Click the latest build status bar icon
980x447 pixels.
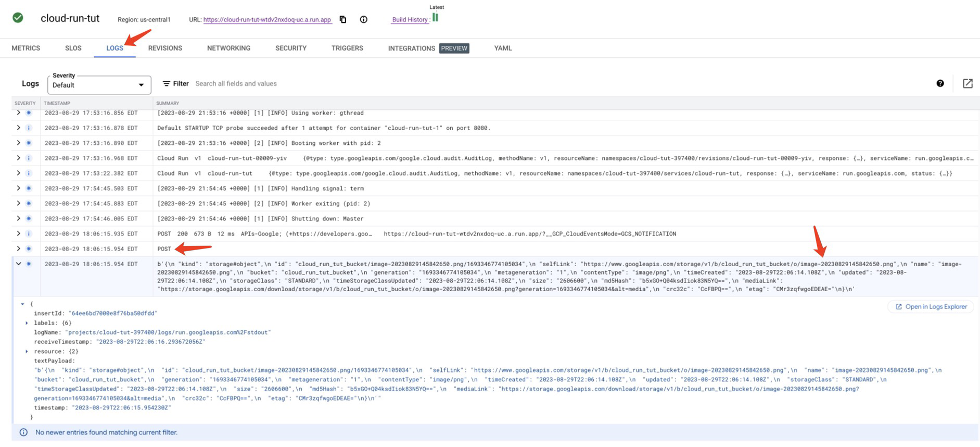pyautogui.click(x=436, y=17)
